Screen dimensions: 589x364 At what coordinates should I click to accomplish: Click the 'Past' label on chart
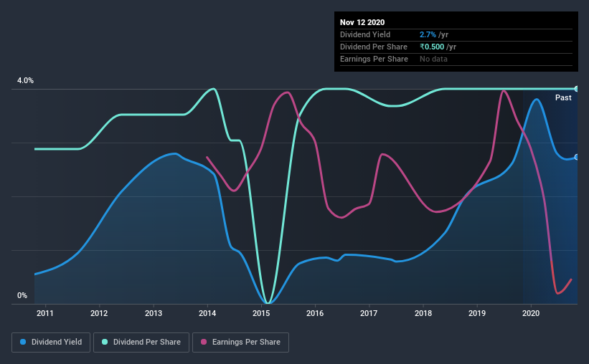563,97
